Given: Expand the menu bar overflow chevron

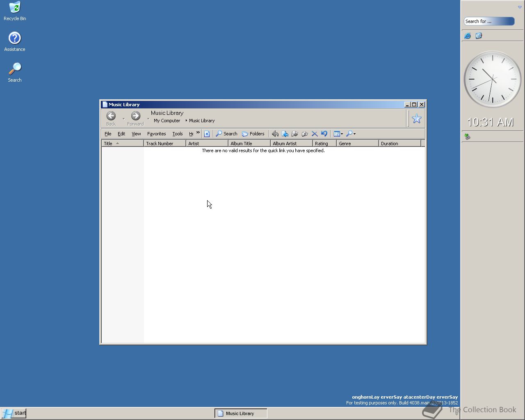Looking at the screenshot, I should [198, 132].
